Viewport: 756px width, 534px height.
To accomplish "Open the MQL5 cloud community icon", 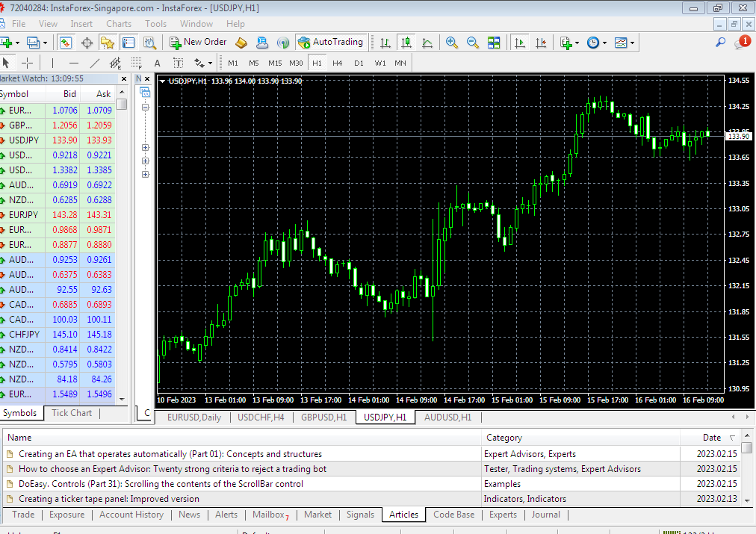I will pos(261,43).
